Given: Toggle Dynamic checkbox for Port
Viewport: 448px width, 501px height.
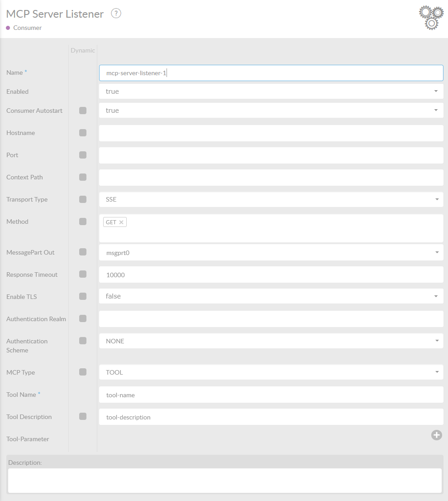Looking at the screenshot, I should [x=83, y=155].
